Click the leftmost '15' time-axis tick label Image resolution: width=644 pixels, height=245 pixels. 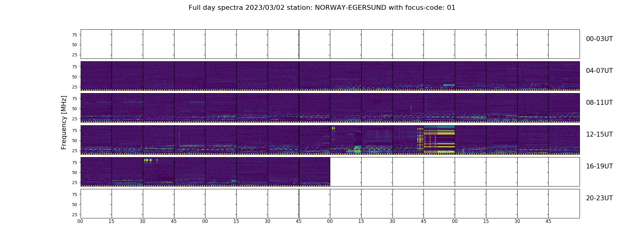click(112, 221)
